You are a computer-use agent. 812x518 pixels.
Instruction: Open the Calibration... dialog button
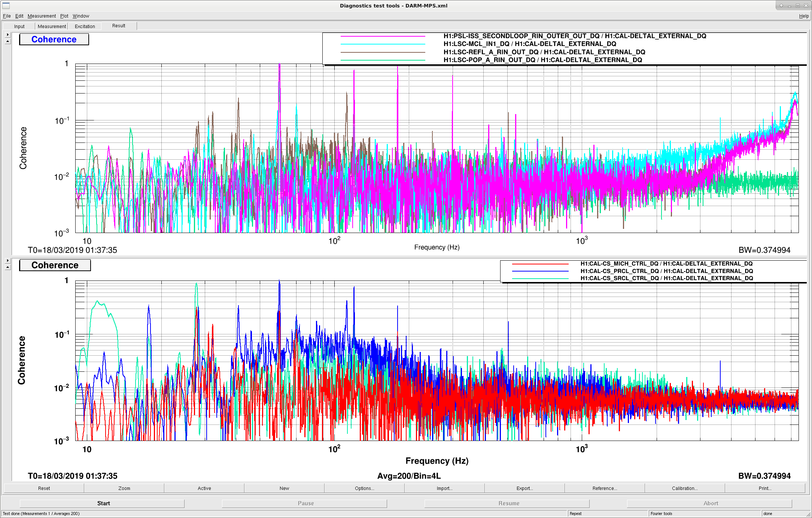[x=685, y=488]
